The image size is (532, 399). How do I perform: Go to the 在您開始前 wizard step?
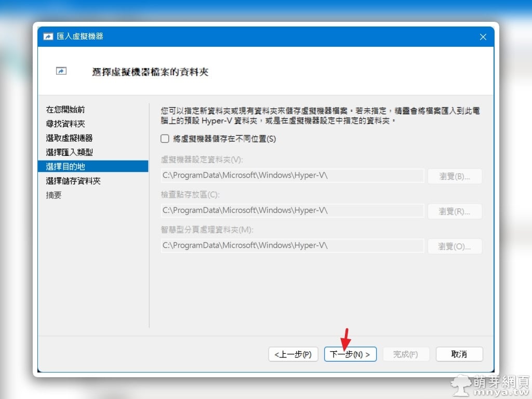(65, 110)
